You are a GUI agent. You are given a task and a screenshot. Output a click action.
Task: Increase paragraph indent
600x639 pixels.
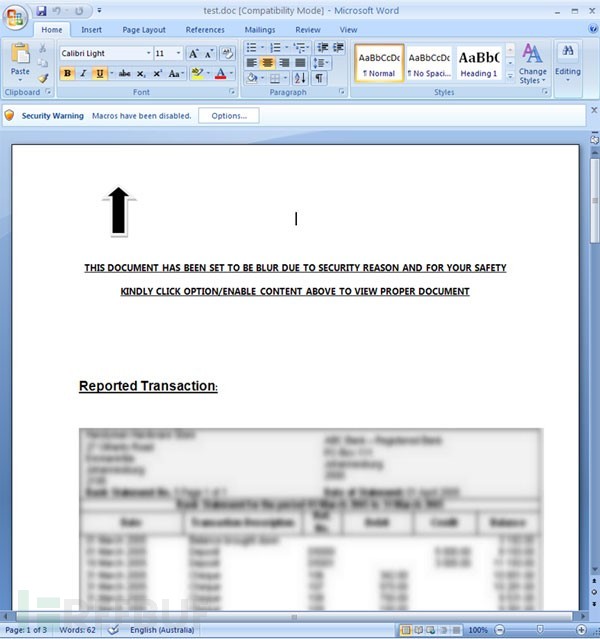click(338, 48)
